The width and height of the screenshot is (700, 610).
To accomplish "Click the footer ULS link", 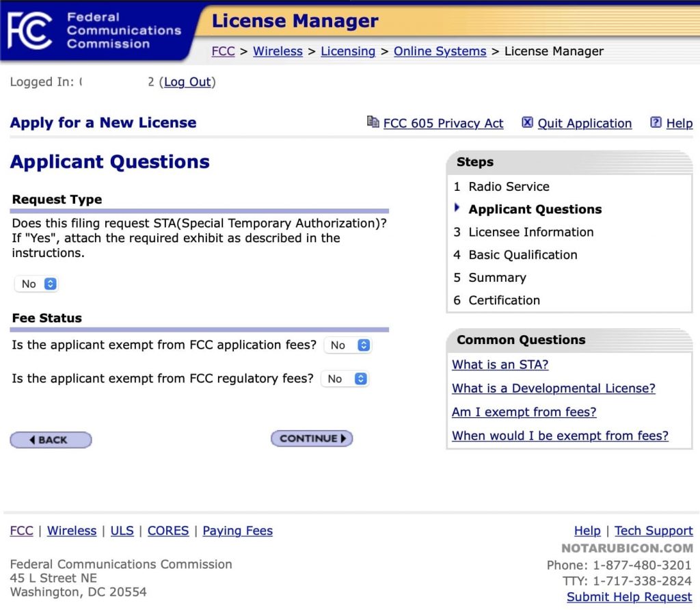I will pos(122,531).
